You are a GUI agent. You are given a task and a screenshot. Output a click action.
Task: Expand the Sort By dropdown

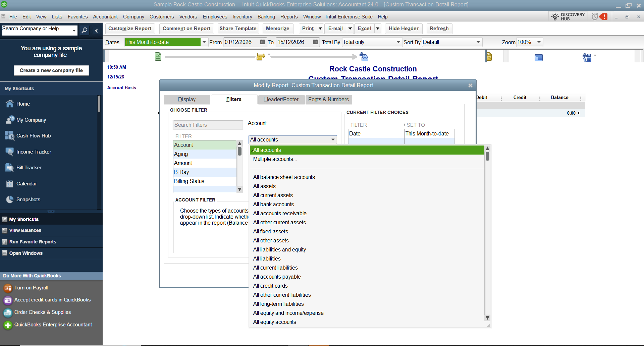click(x=478, y=42)
